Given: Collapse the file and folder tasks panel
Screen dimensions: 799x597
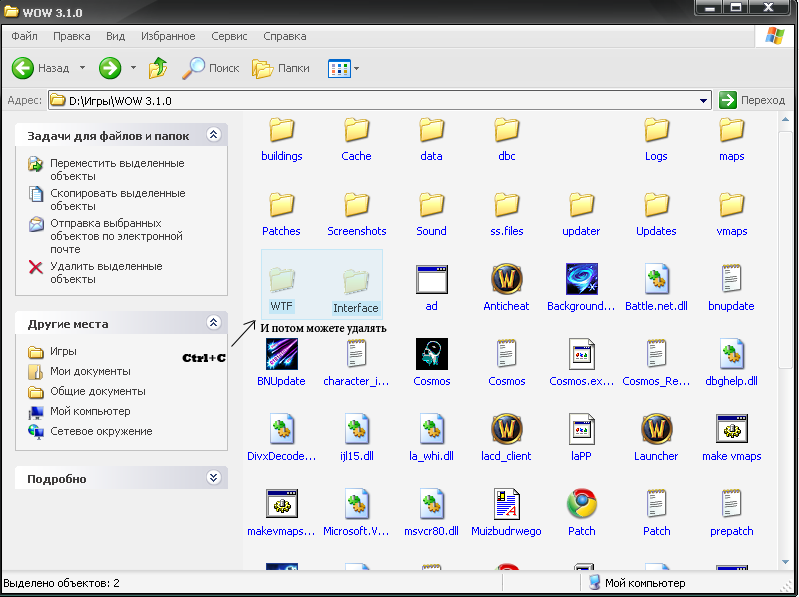Looking at the screenshot, I should (212, 134).
